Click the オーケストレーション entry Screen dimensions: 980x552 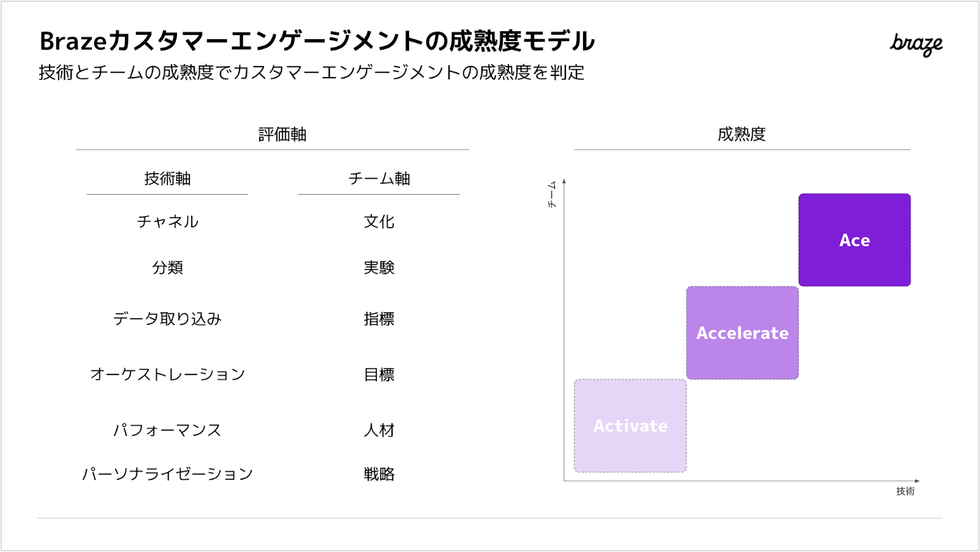pos(167,375)
